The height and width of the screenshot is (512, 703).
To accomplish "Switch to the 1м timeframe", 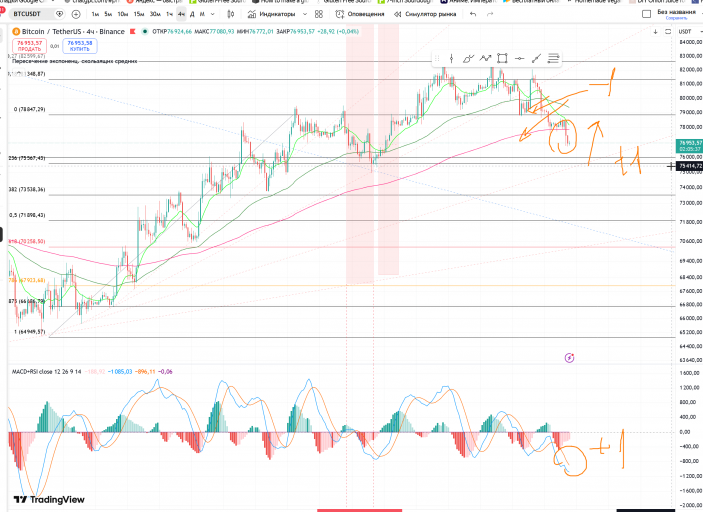I will pyautogui.click(x=95, y=14).
